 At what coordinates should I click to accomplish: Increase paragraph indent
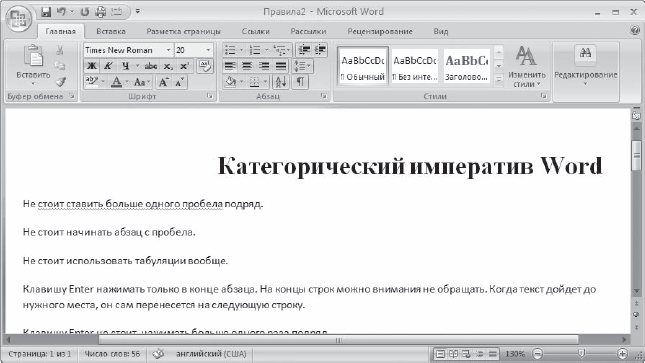320,50
